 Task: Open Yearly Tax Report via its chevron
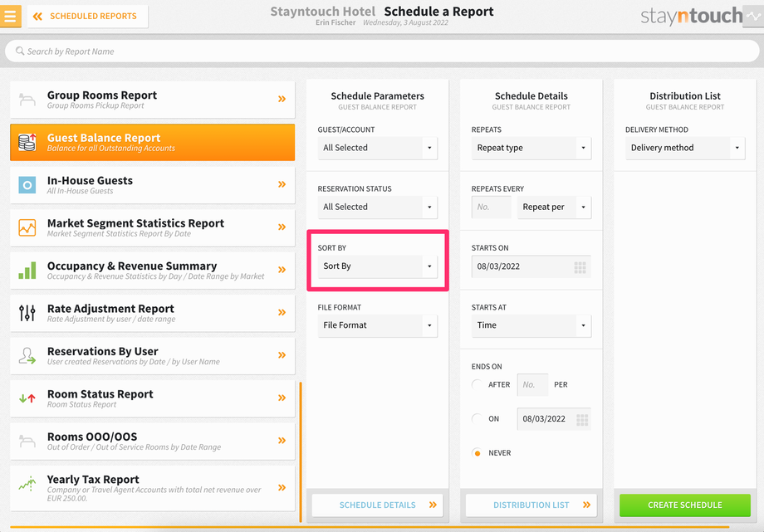click(282, 488)
